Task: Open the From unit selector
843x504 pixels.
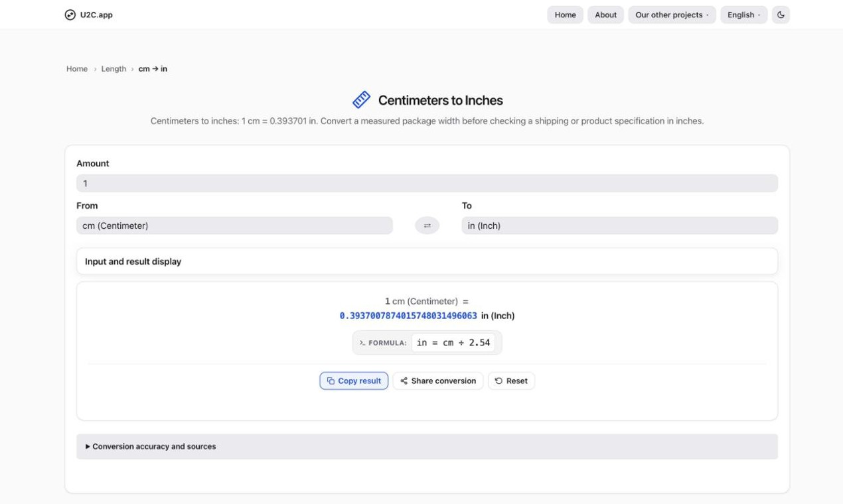Action: click(234, 225)
